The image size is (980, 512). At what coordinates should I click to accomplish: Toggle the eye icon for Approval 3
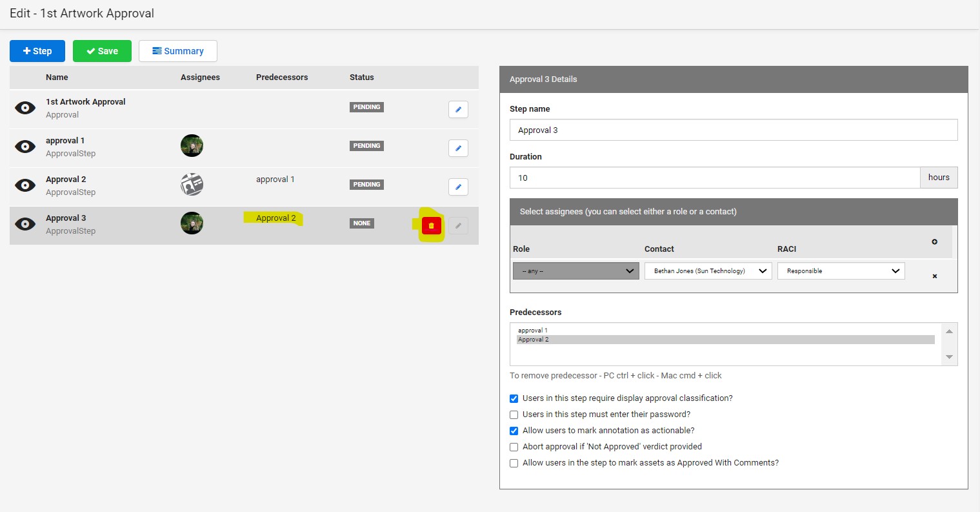click(25, 224)
